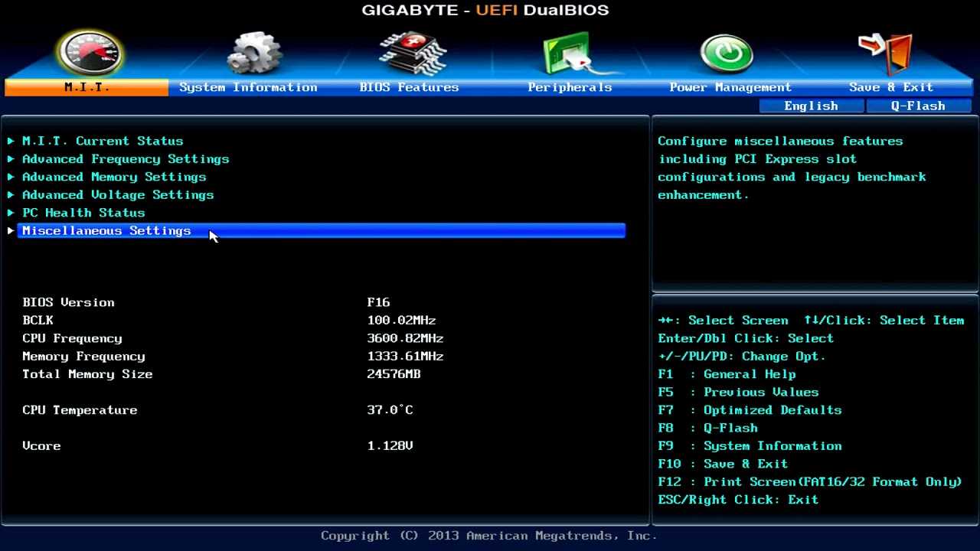This screenshot has width=980, height=551.
Task: Go to the BIOS Features tab
Action: 409,87
